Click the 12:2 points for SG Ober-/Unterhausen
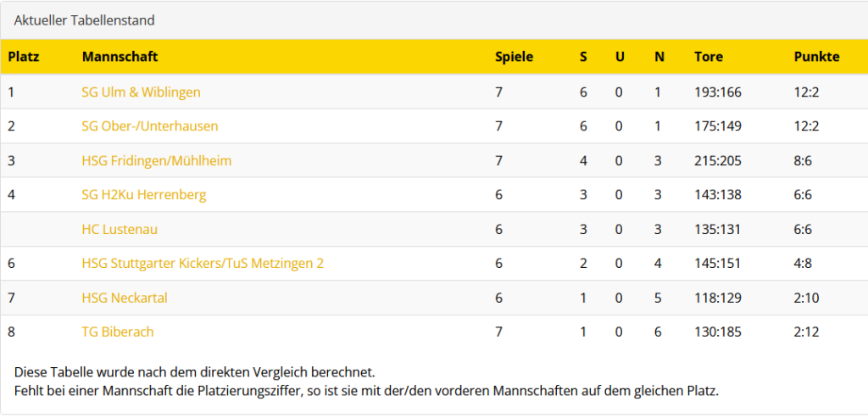 tap(806, 126)
